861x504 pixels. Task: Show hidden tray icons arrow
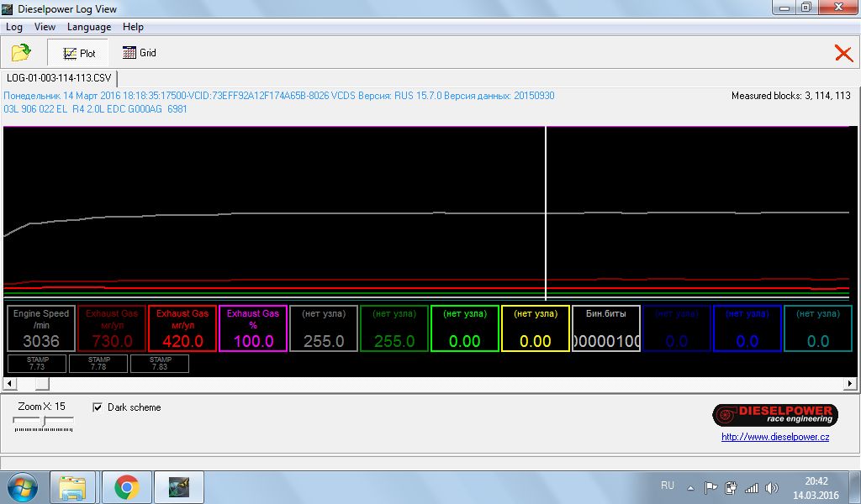click(x=690, y=487)
